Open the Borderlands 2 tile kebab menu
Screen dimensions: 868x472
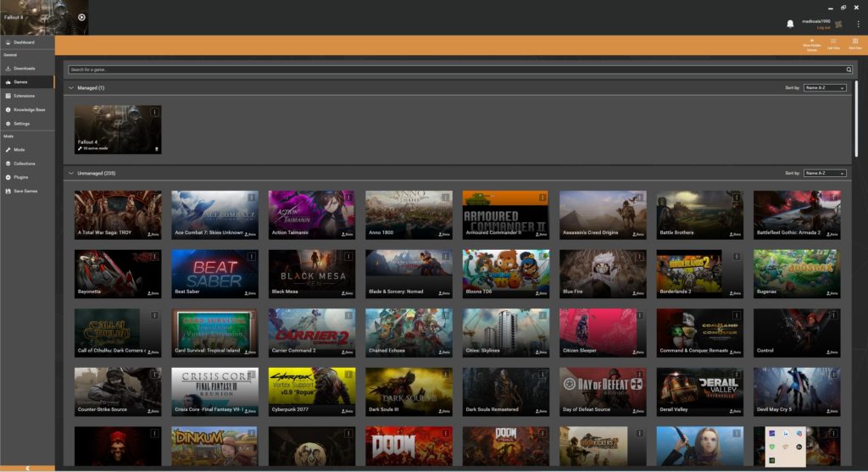tap(737, 256)
